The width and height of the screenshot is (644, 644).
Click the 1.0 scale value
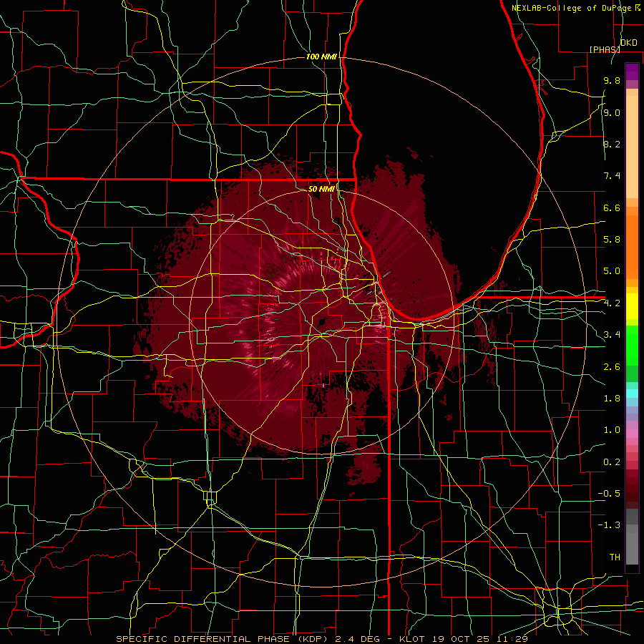[x=612, y=430]
